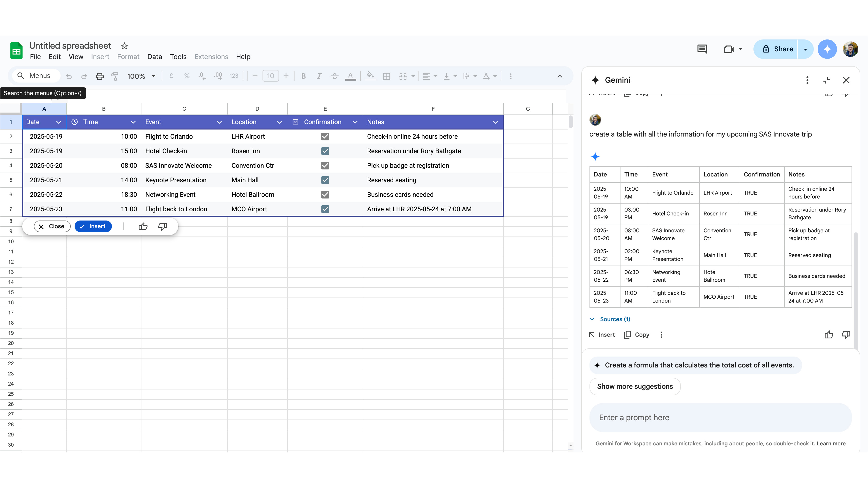
Task: Open three-dot menu beside Gemini Copy button
Action: point(661,335)
